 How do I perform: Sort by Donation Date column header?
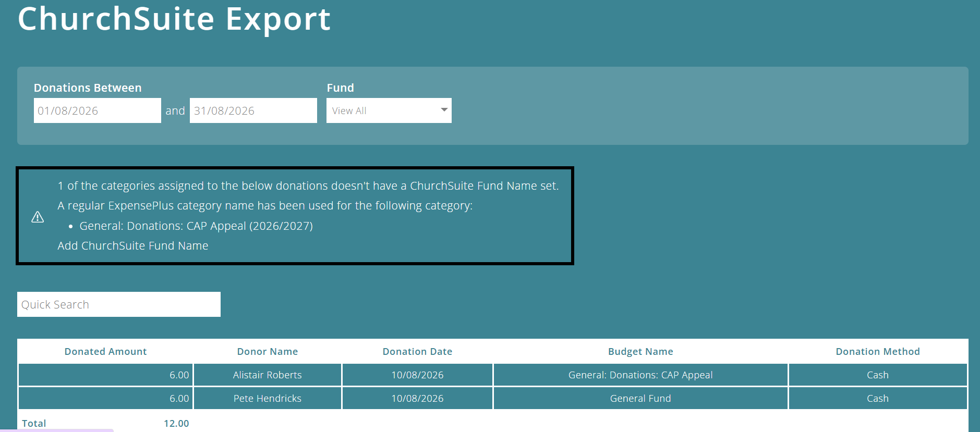click(x=417, y=351)
